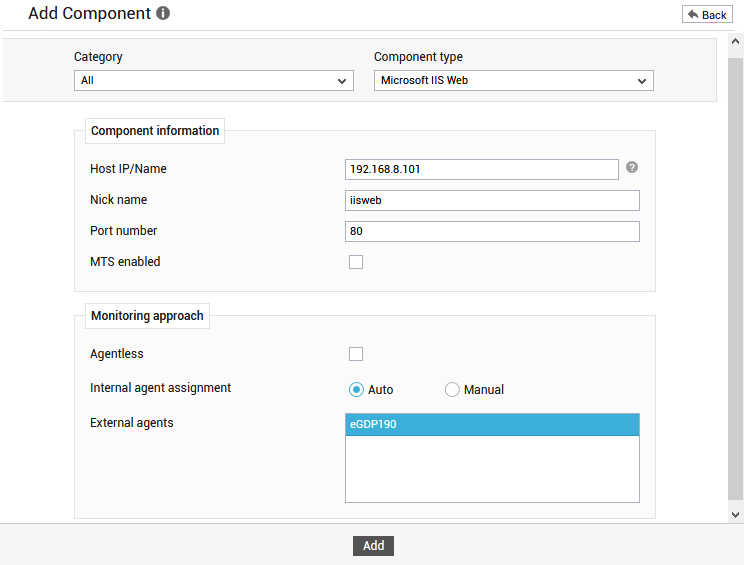Select the Auto radio button
This screenshot has width=744, height=565.
(356, 389)
